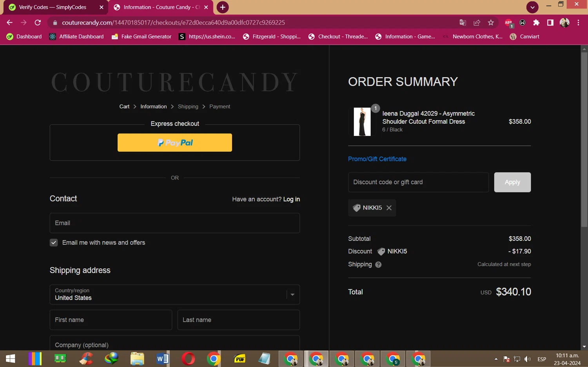Open tab search dropdown arrow
Screen dimensions: 588x367
coord(532,7)
